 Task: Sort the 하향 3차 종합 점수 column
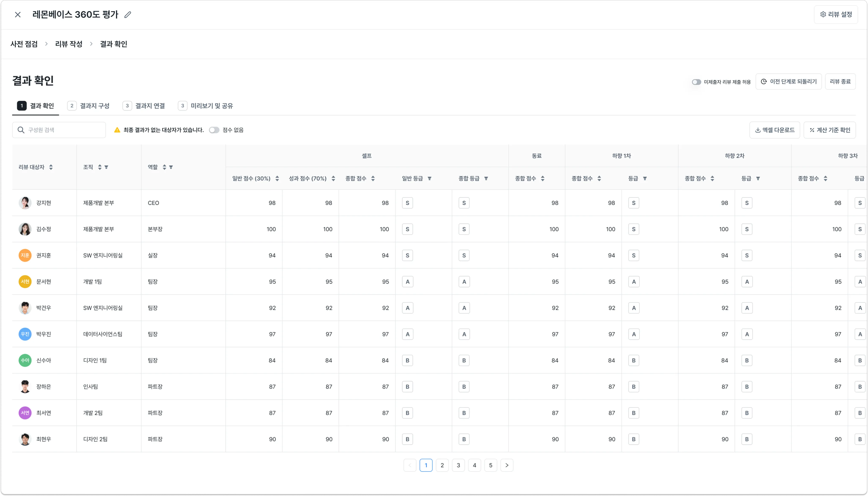(825, 179)
